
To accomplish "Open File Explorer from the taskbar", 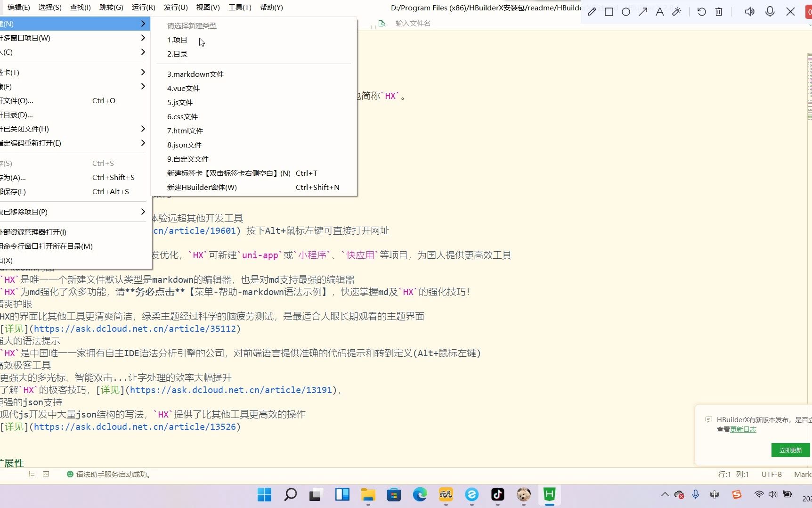I will (x=368, y=494).
